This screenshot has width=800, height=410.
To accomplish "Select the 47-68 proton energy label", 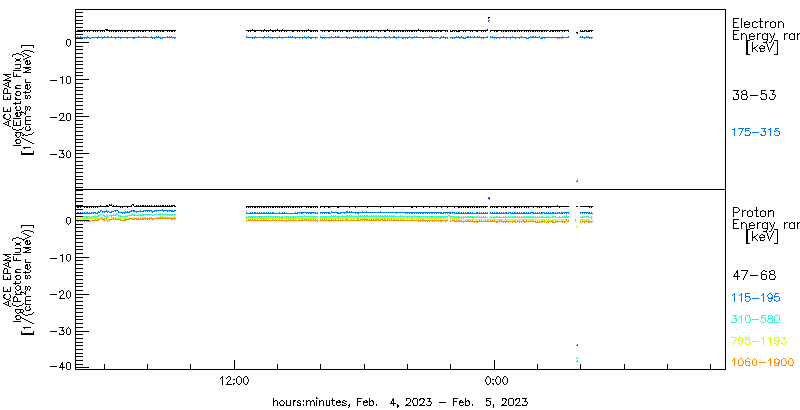I will point(754,276).
